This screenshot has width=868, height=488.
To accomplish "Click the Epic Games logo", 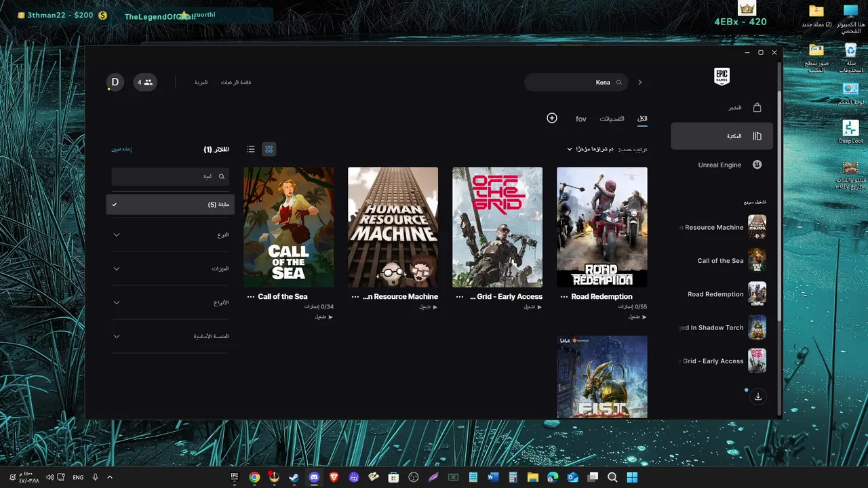I will coord(722,76).
